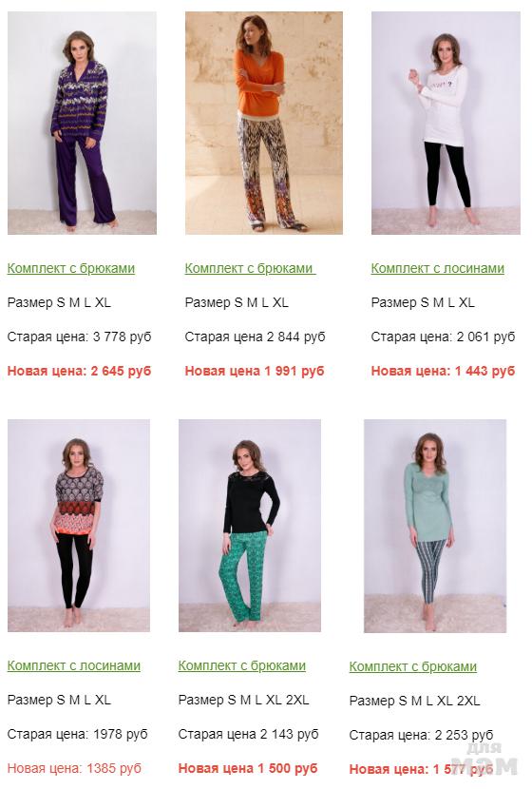Click the 'Новая цена: 1 443 руб' text
This screenshot has height=789, width=532.
(443, 372)
